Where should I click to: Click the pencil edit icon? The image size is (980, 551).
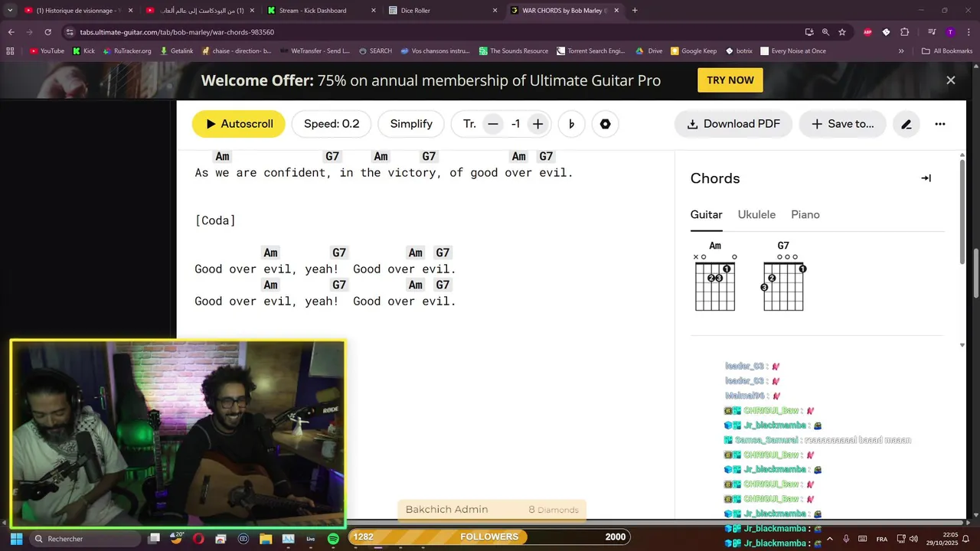click(x=906, y=124)
